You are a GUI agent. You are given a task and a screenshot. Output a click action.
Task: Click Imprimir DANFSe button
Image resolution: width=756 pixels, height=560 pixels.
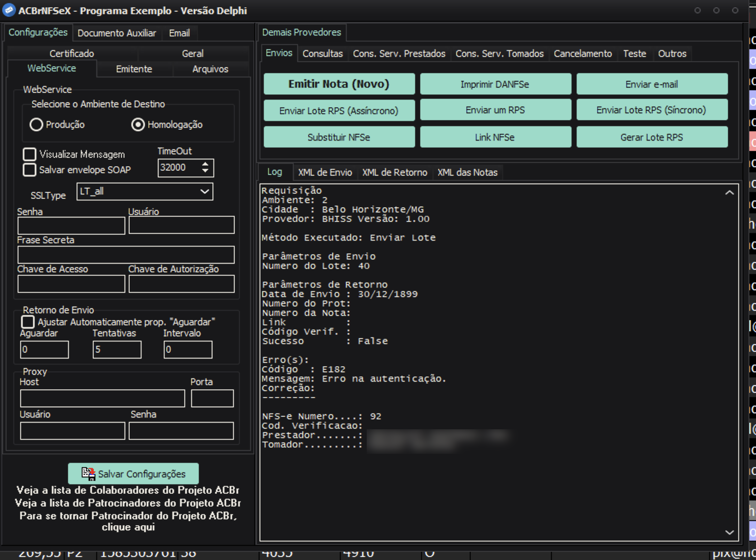(x=495, y=84)
